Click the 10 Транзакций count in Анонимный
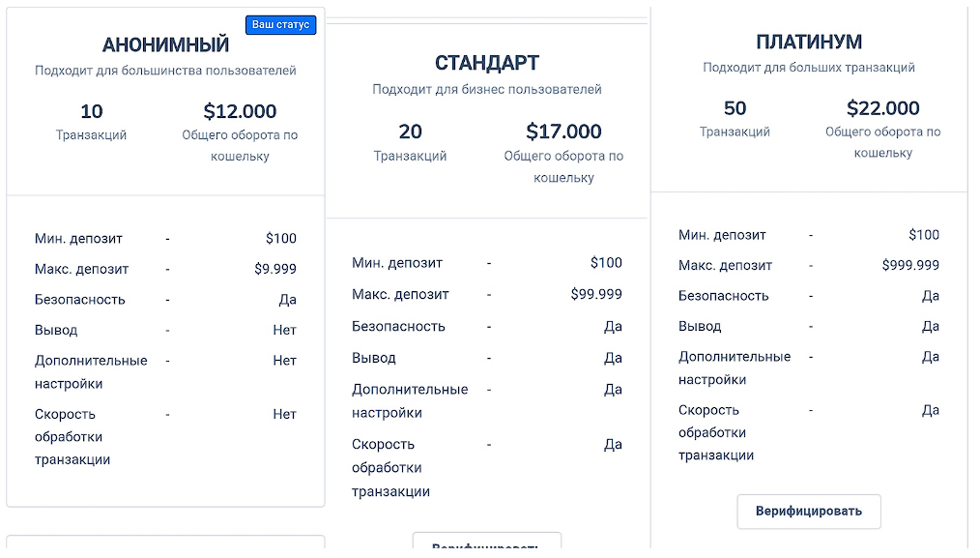980x558 pixels. (91, 111)
